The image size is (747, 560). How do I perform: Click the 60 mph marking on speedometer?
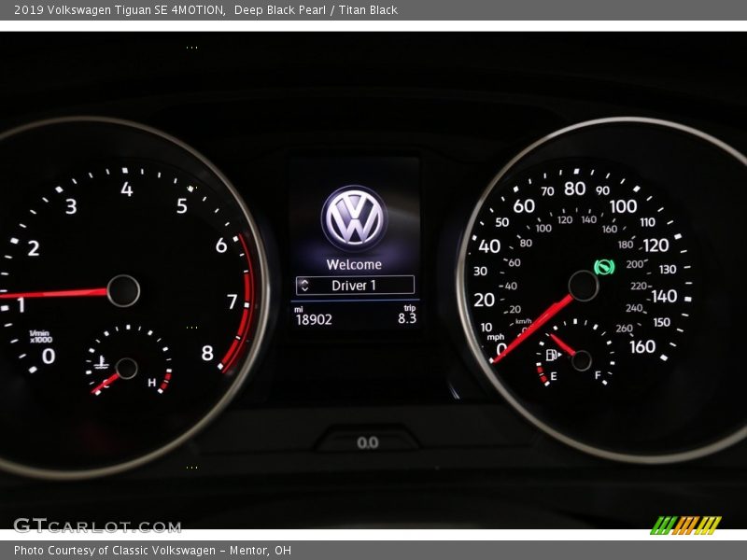[524, 206]
